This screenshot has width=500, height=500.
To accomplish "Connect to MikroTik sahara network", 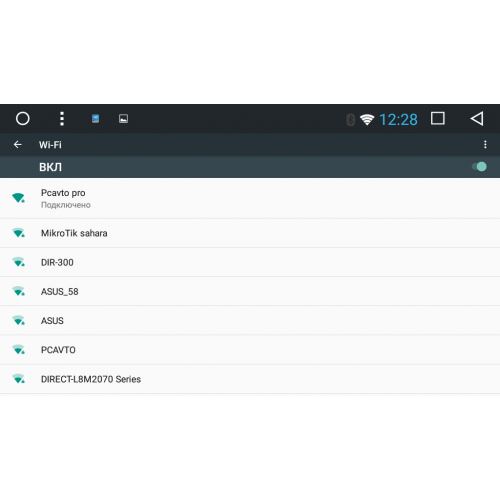I will coord(250,233).
